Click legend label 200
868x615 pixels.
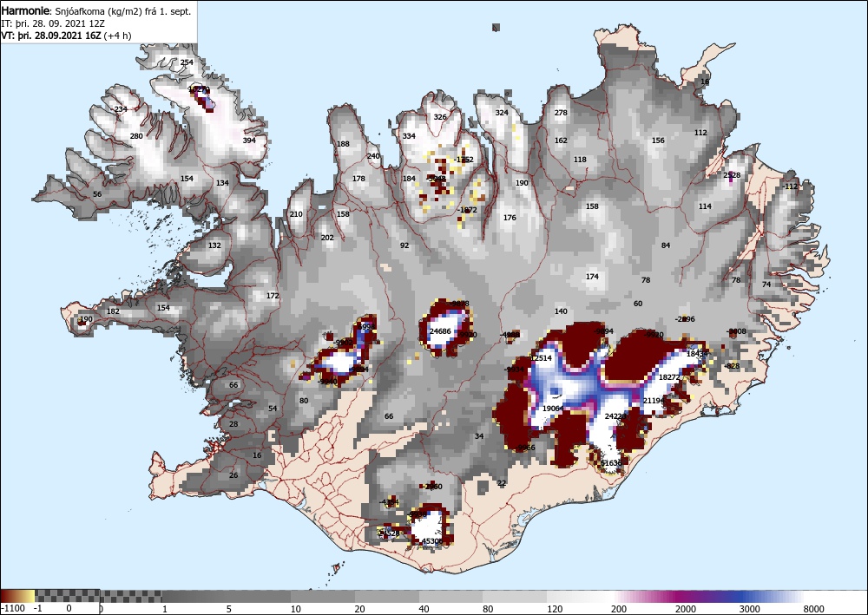[x=619, y=609]
